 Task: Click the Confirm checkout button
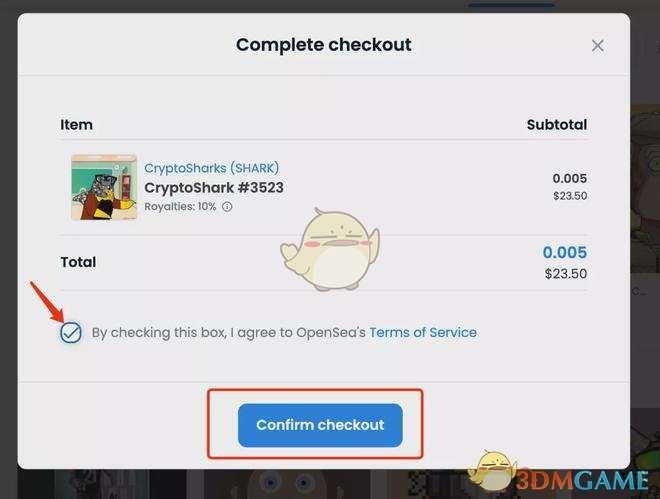[x=320, y=425]
